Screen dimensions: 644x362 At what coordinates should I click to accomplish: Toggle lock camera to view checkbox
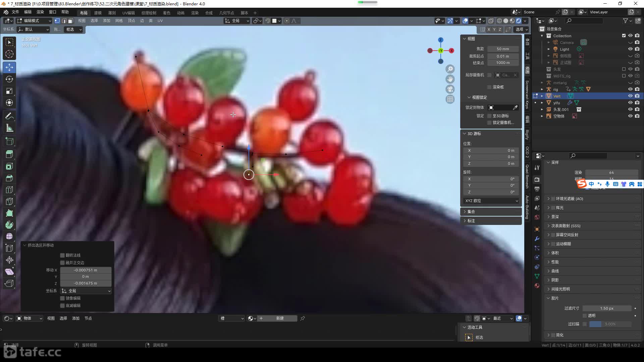[489, 123]
